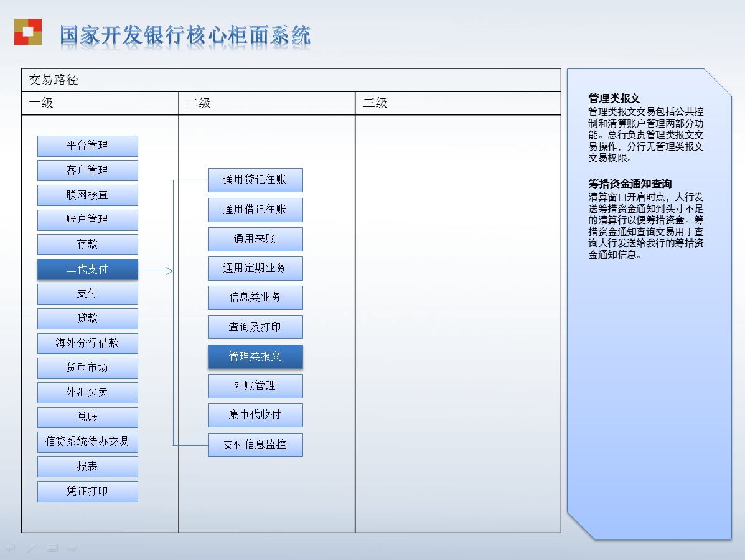Click the 交易路径 header text
The width and height of the screenshot is (745, 560).
(54, 80)
